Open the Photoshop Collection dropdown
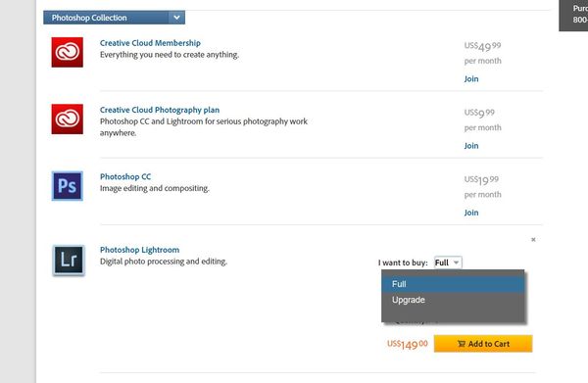This screenshot has width=588, height=383. tap(114, 18)
